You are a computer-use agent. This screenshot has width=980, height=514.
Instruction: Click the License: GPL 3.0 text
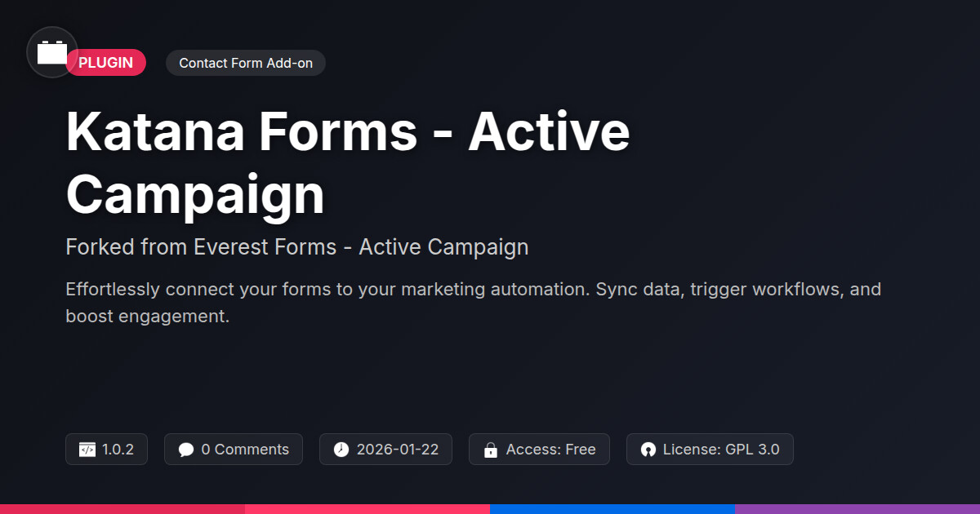coord(721,450)
